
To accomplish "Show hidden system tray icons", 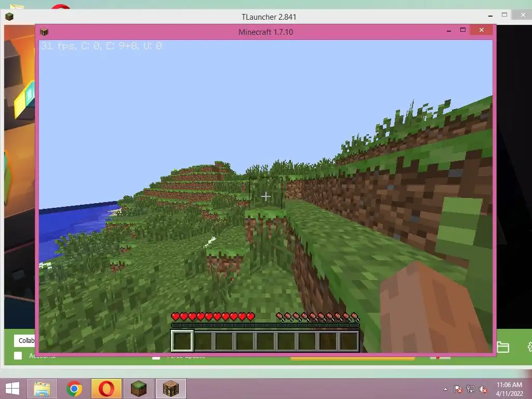I will pos(445,389).
